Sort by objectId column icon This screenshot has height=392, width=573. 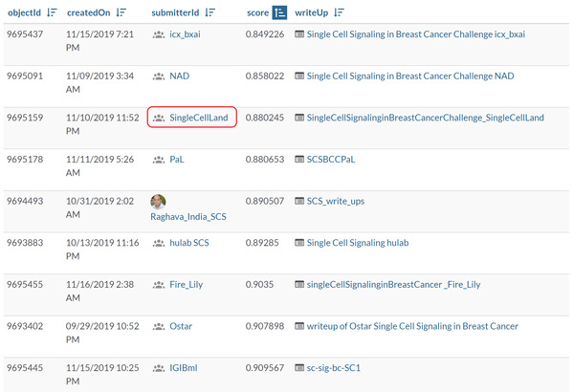[52, 12]
